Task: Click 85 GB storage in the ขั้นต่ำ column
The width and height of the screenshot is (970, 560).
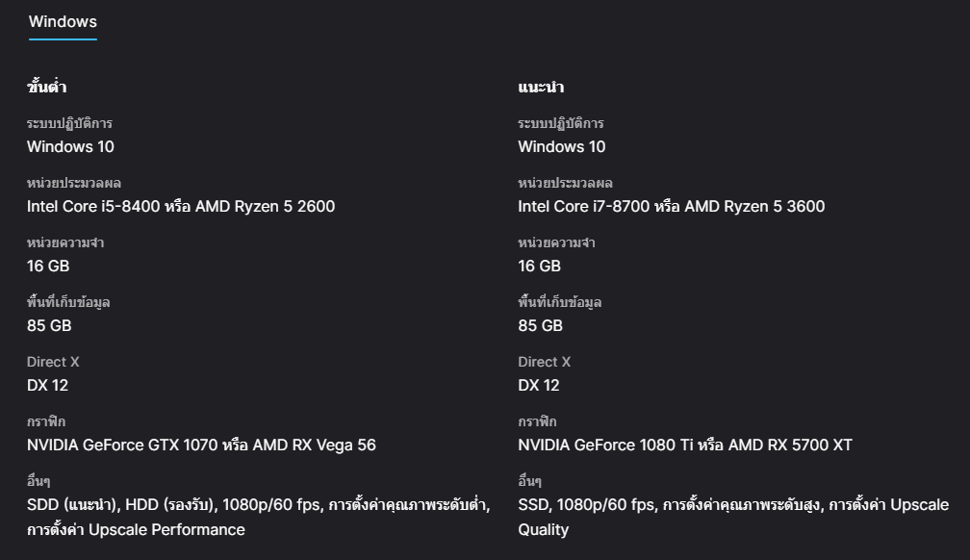Action: tap(49, 325)
